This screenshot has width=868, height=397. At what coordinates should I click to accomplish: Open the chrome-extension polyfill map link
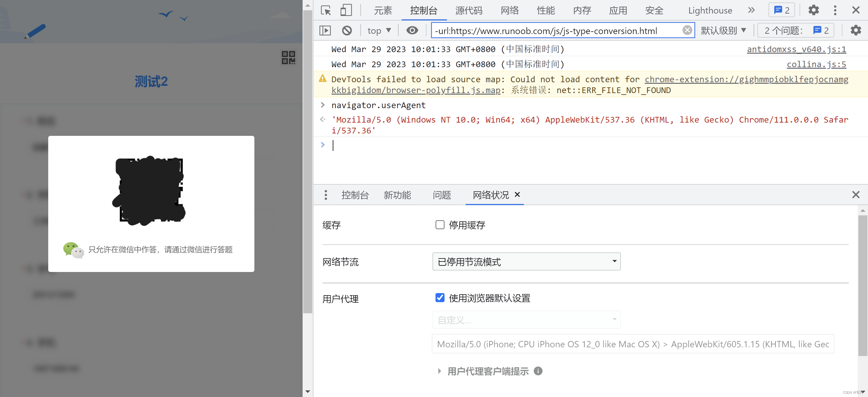pyautogui.click(x=746, y=80)
